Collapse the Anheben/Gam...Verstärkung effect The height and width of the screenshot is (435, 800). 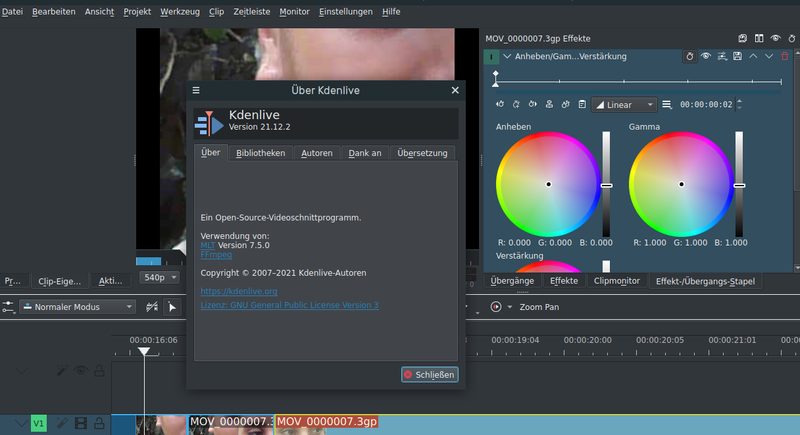[x=507, y=56]
